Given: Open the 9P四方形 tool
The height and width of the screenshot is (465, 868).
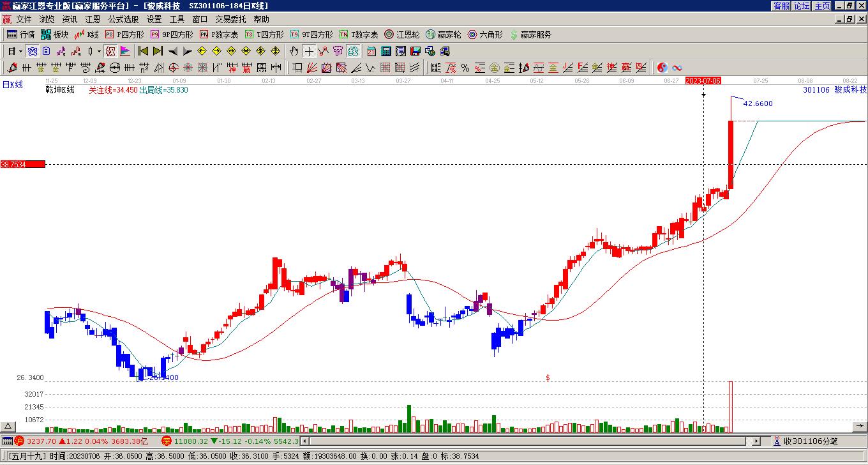Looking at the screenshot, I should point(172,34).
